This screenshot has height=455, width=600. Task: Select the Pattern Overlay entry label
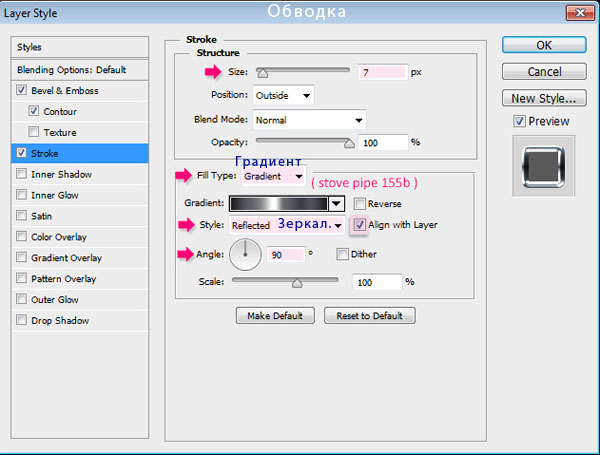coord(64,279)
